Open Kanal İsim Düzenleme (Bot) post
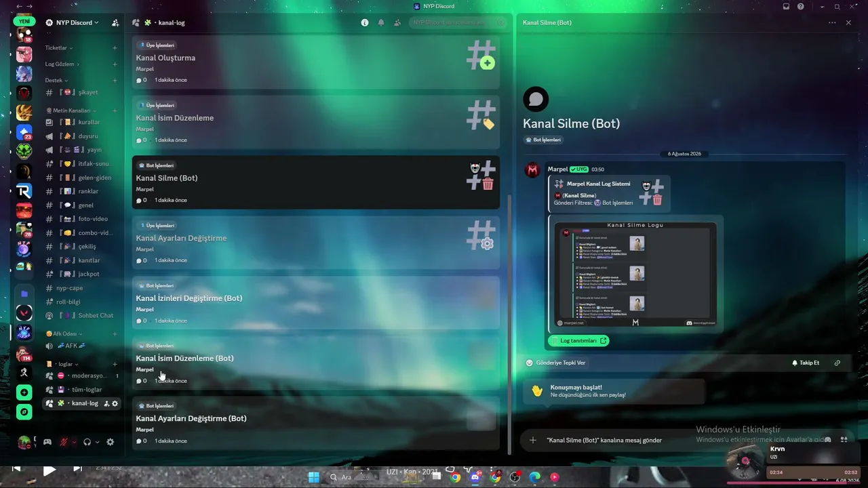This screenshot has height=488, width=868. click(x=316, y=363)
